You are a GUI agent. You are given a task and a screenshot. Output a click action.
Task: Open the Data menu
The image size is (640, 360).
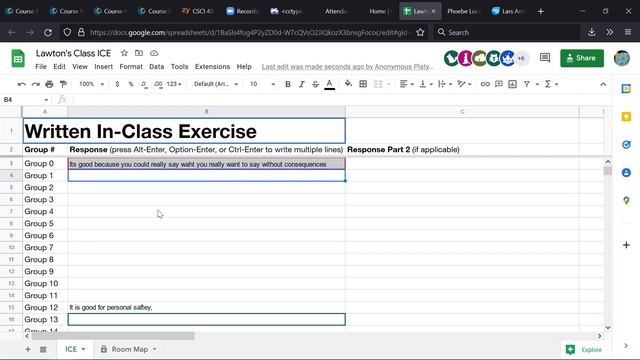156,67
